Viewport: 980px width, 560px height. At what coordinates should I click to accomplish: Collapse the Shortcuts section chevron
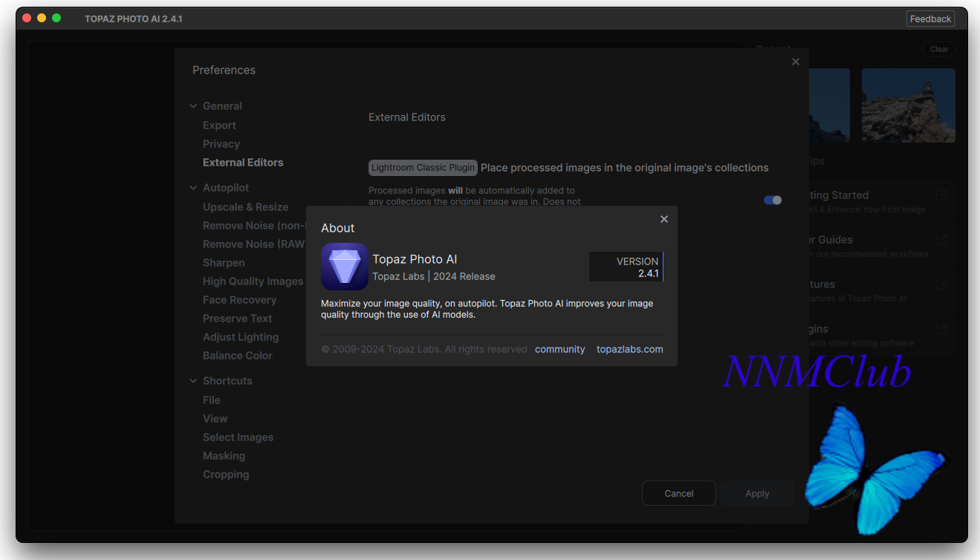coord(193,381)
